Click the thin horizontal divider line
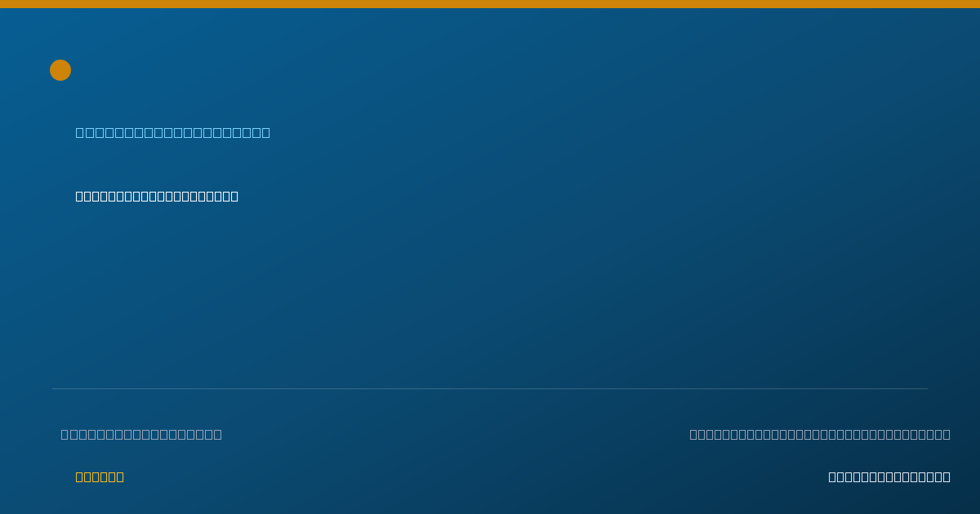 point(490,388)
